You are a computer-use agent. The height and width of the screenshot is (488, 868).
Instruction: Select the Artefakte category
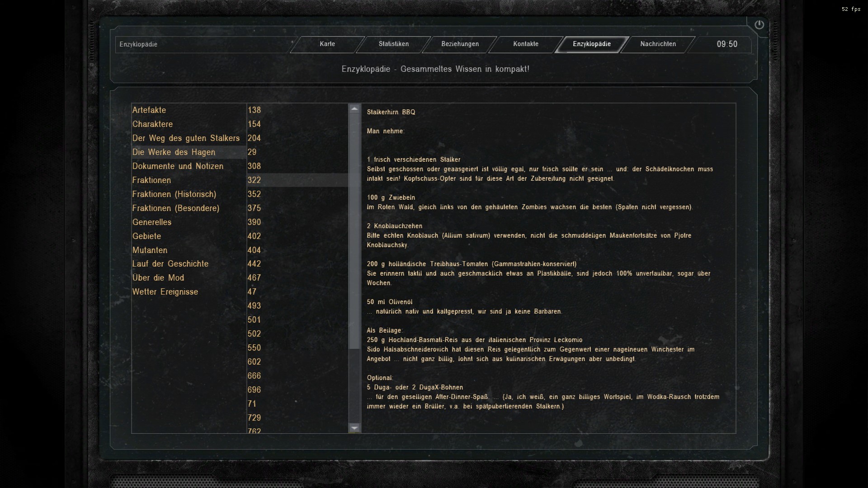149,110
